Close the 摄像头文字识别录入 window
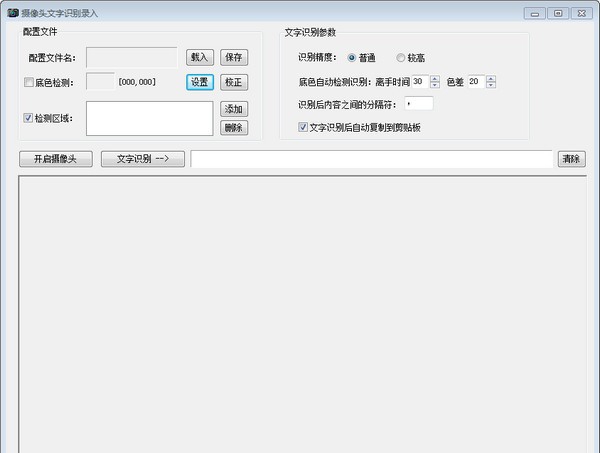 point(582,14)
